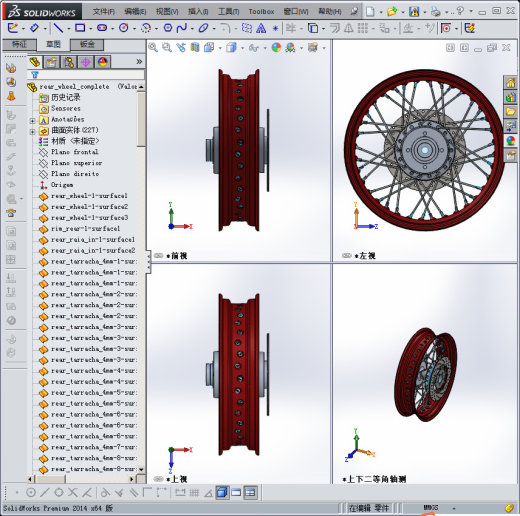
Task: Select the Spline tool
Action: [x=182, y=28]
